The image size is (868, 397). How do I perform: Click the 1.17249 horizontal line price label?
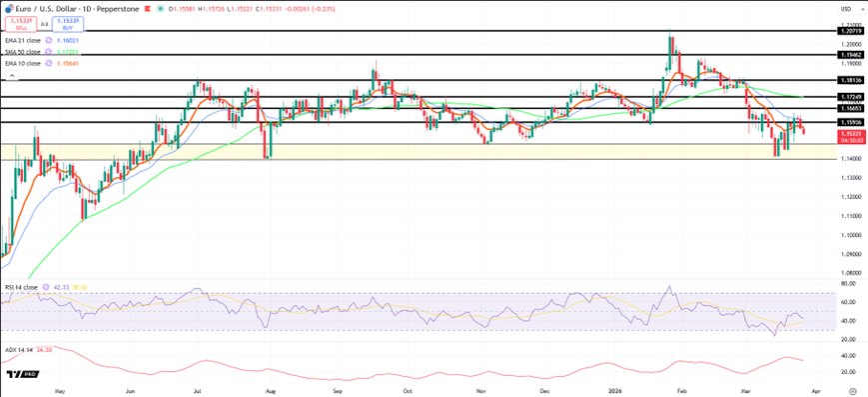(x=850, y=96)
